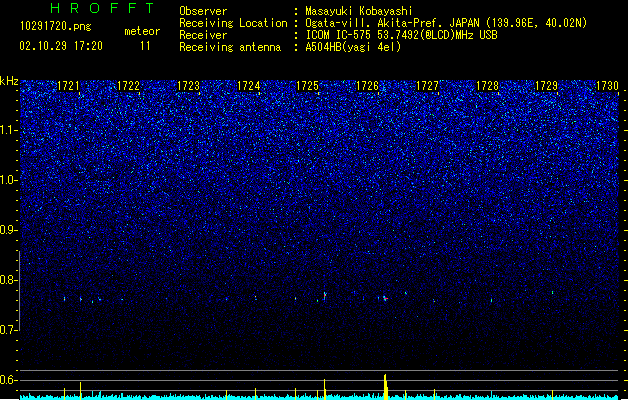Click the yellow intensity spike at 1721
This screenshot has height=400, width=629.
click(x=81, y=391)
